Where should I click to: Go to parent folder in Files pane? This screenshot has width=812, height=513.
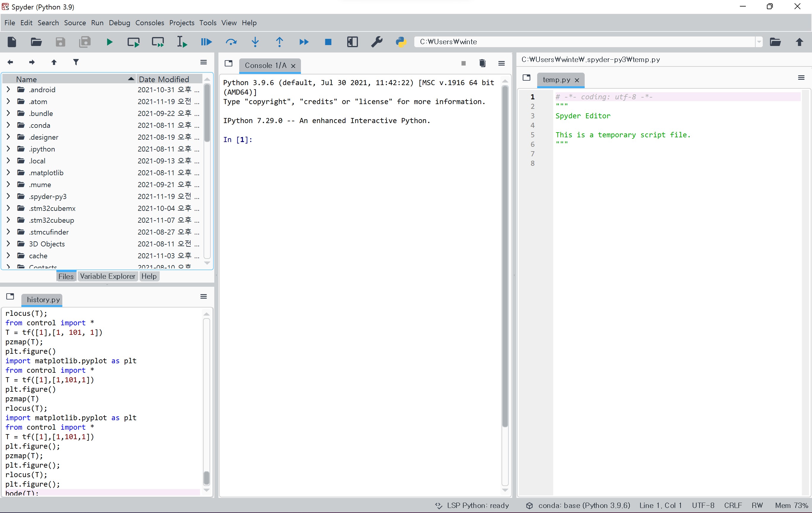[x=54, y=62]
